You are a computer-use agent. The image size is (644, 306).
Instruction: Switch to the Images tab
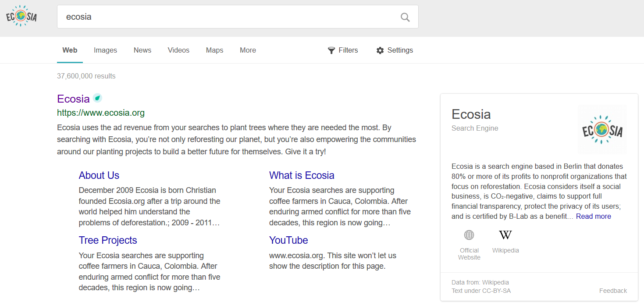point(105,50)
